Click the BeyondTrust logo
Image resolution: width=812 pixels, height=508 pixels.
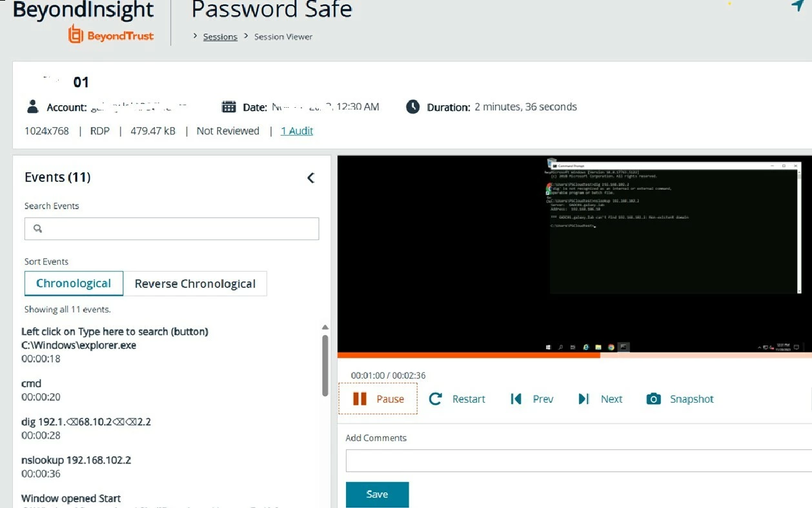[111, 34]
